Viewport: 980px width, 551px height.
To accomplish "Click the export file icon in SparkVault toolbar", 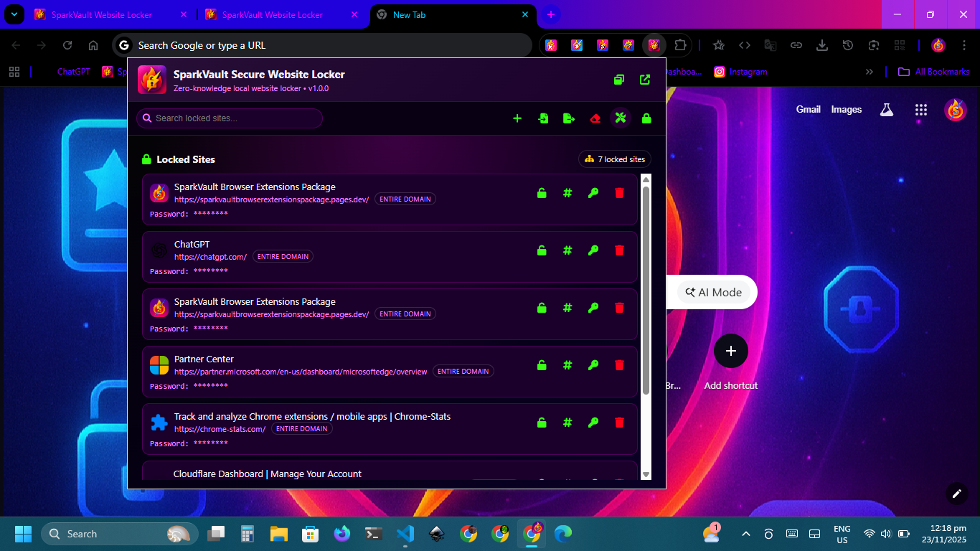I will 569,118.
